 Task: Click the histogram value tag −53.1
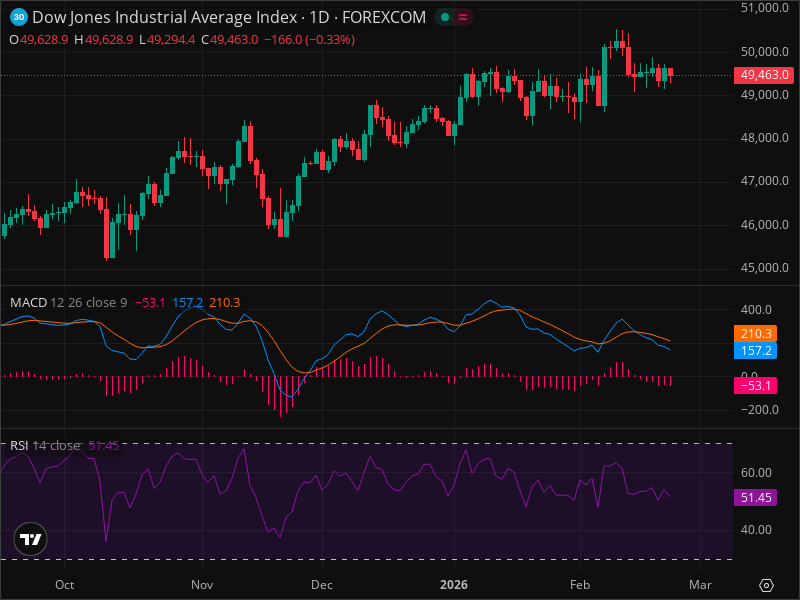coord(756,385)
